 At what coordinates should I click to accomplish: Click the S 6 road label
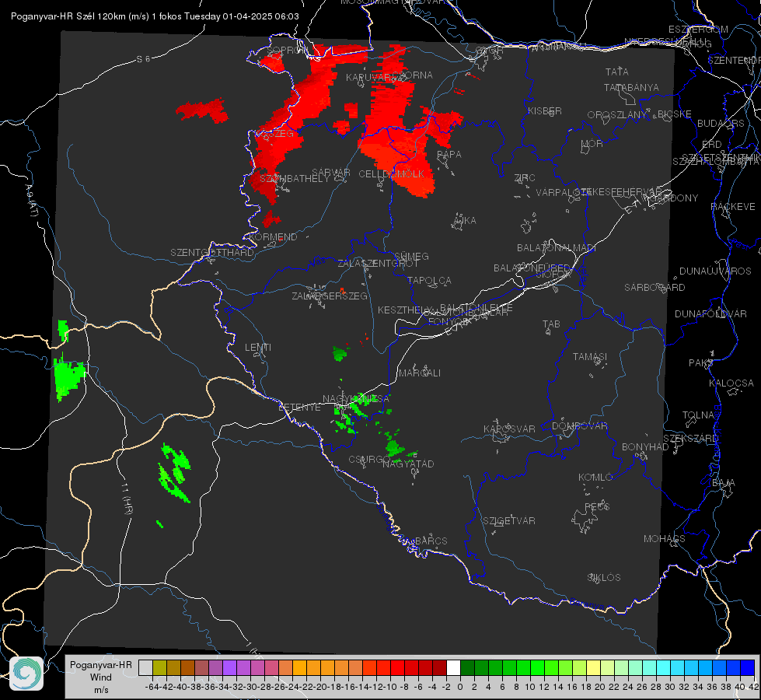[143, 59]
